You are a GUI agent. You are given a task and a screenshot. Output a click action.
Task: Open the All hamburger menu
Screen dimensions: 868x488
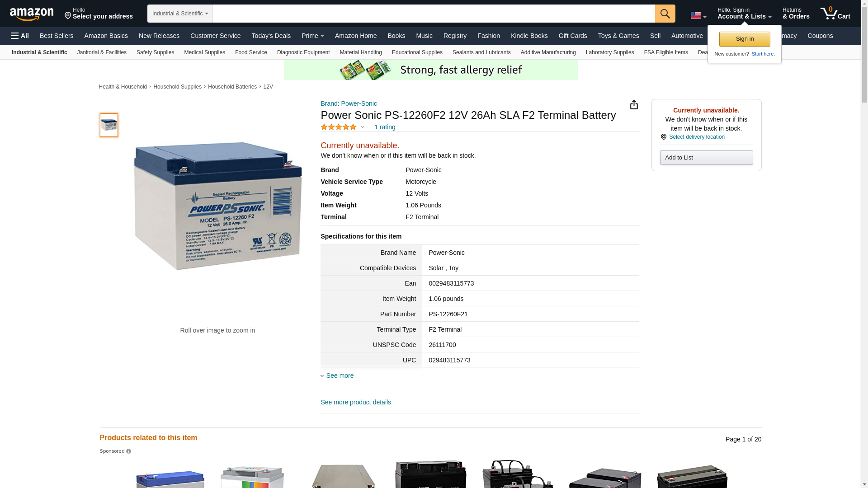pos(20,36)
